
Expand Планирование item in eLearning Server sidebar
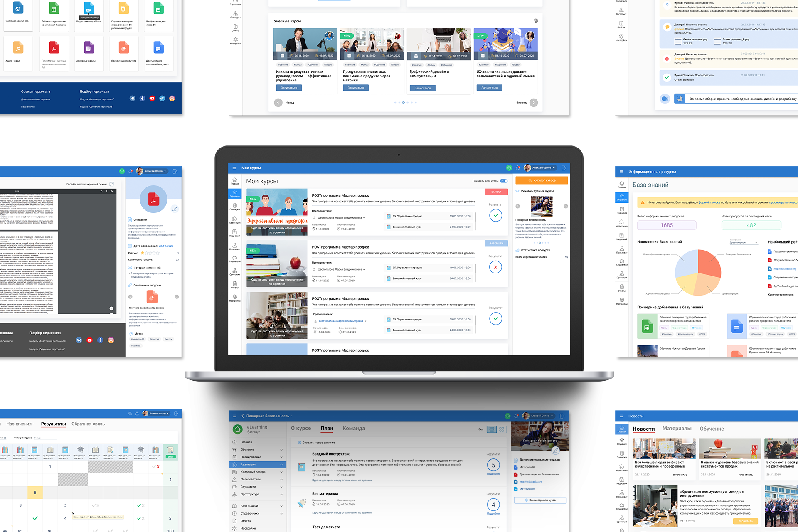click(x=281, y=457)
